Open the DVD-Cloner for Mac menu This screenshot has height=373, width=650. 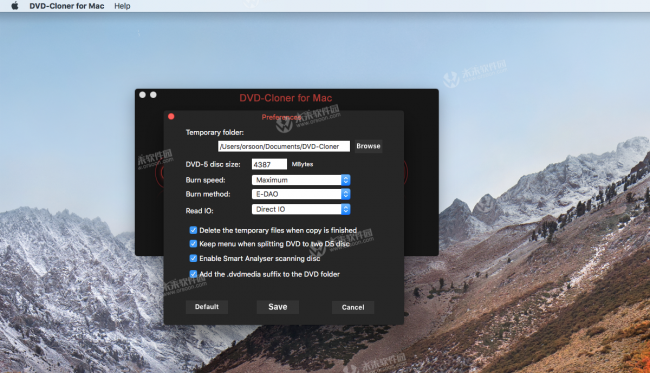tap(67, 6)
